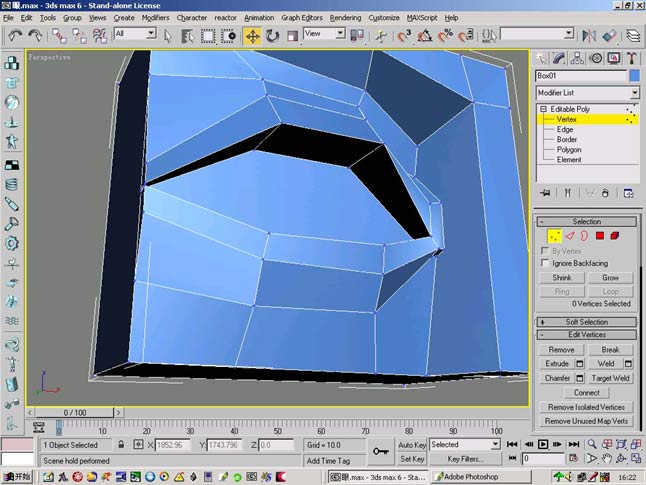Click the Mirror tool icon

pyautogui.click(x=589, y=36)
